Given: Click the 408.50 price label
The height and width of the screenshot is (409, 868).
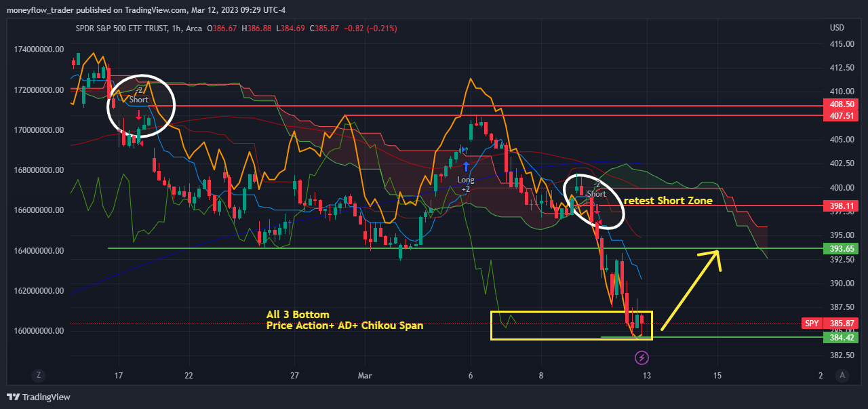Looking at the screenshot, I should tap(840, 105).
